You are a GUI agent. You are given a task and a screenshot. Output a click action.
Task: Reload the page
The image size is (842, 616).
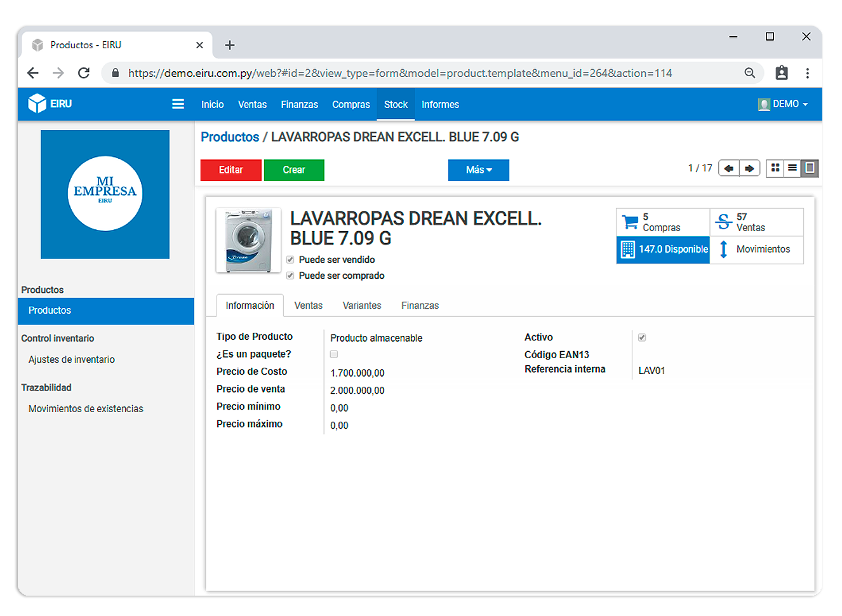click(84, 73)
